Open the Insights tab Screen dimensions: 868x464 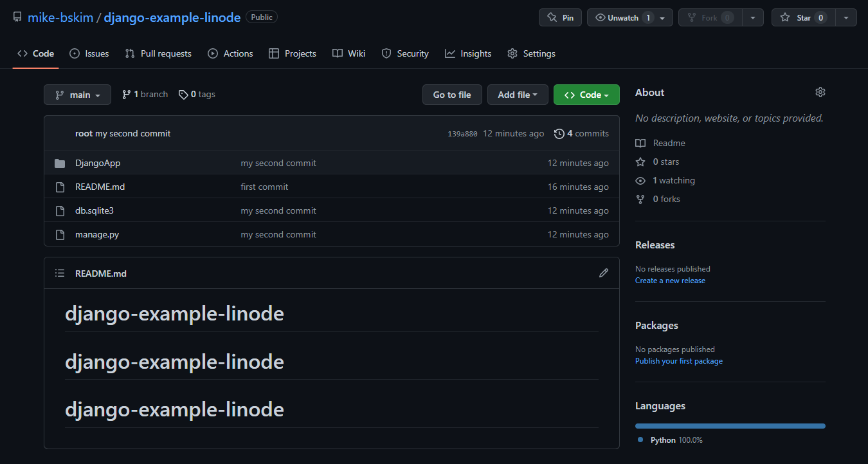(x=468, y=53)
